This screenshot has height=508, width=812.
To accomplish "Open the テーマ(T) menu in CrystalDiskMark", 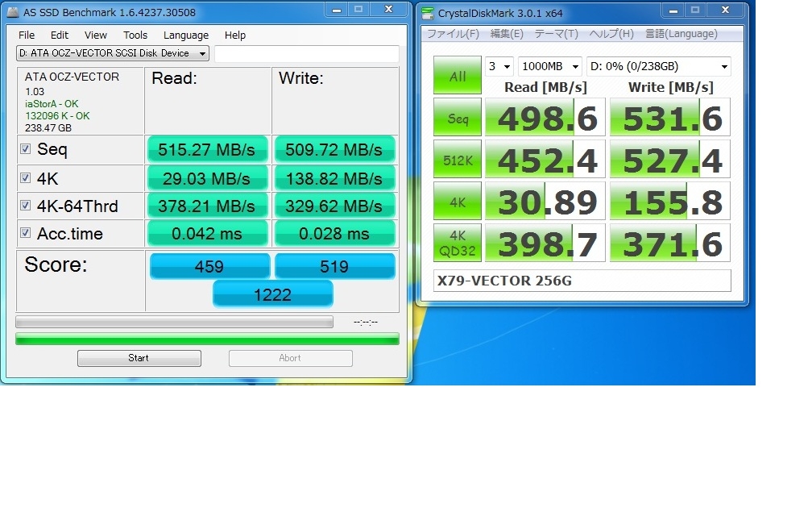I will coord(556,34).
